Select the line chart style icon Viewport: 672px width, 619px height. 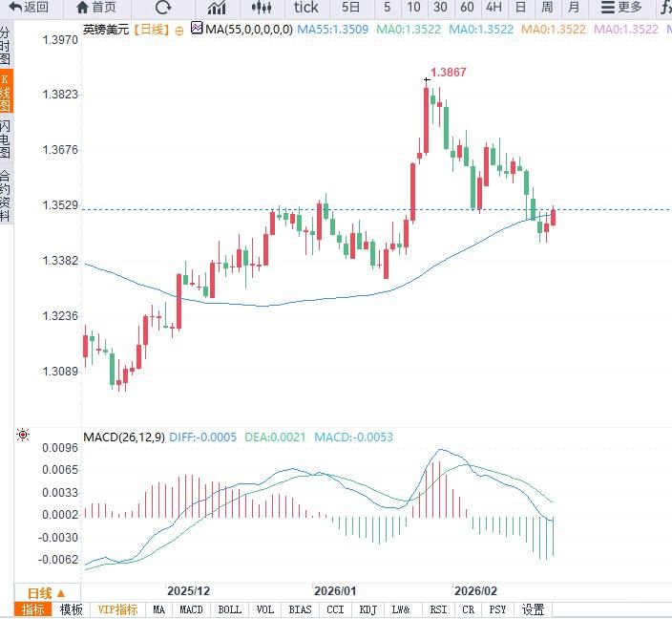[x=217, y=8]
